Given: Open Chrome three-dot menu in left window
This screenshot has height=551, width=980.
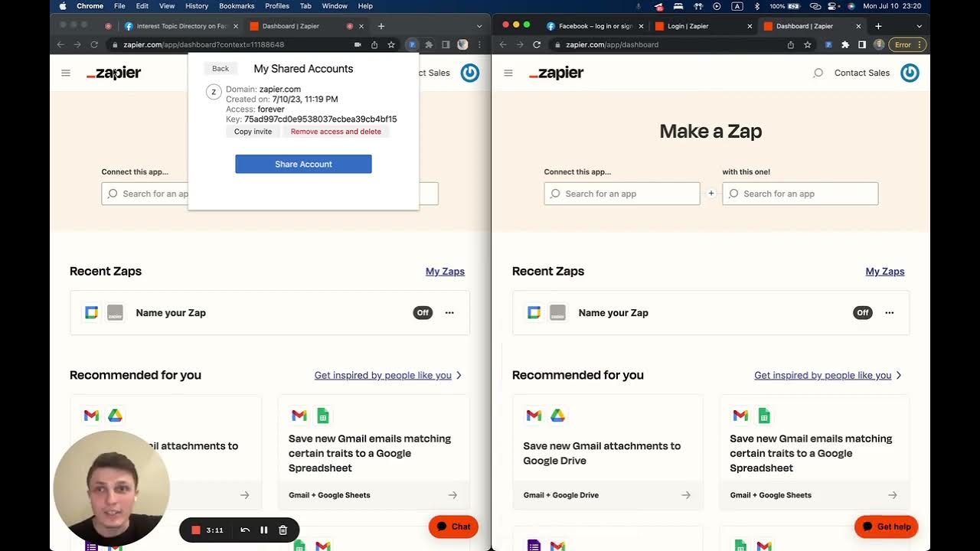Looking at the screenshot, I should click(x=479, y=44).
